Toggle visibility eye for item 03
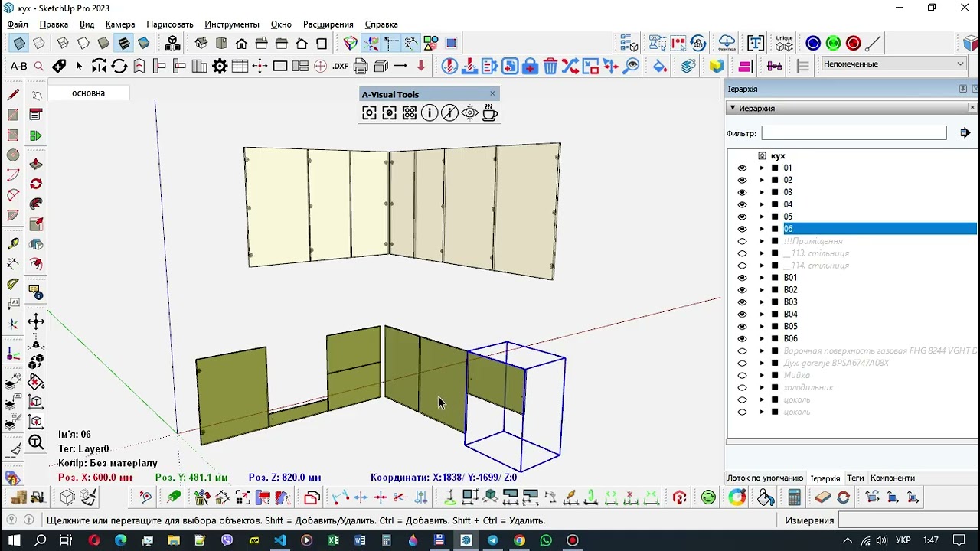 click(x=742, y=193)
